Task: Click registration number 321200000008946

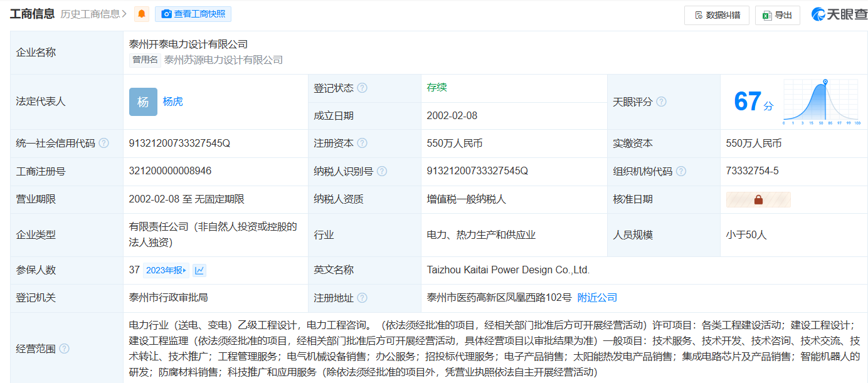Action: (x=171, y=171)
